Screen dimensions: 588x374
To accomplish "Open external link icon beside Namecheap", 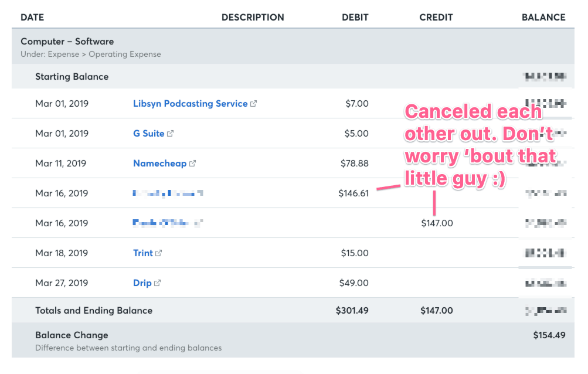I will 192,164.
